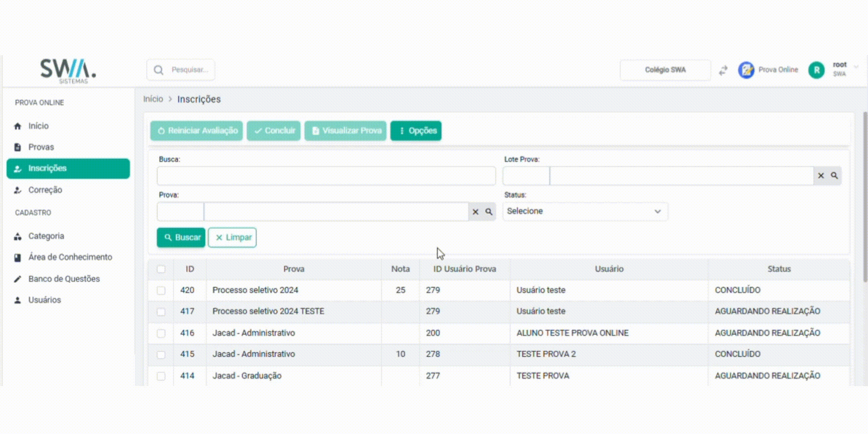Check the box for row ID 420
The width and height of the screenshot is (868, 434).
coord(161,291)
